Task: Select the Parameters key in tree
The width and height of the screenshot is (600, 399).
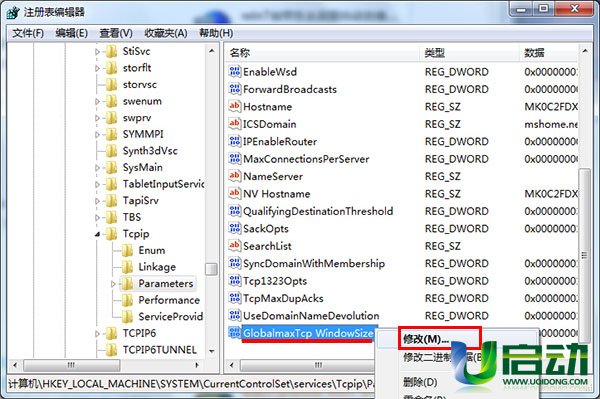Action: click(166, 283)
